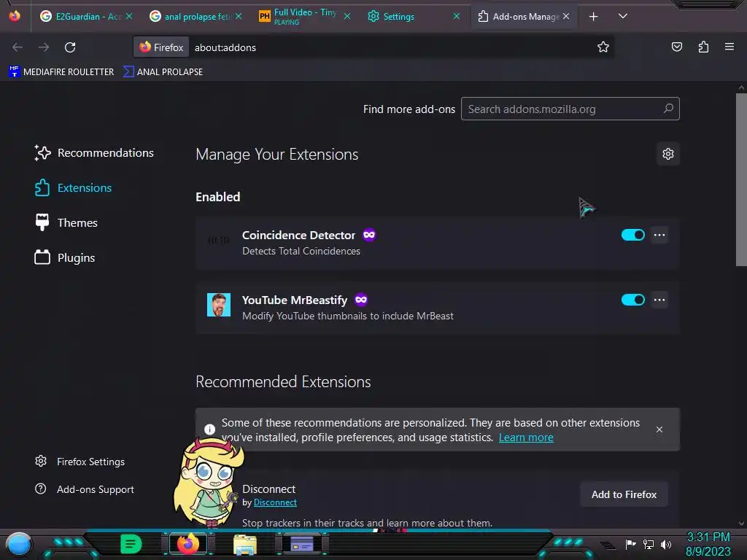The height and width of the screenshot is (560, 747).
Task: Select the Extensions sidebar category
Action: click(x=73, y=187)
